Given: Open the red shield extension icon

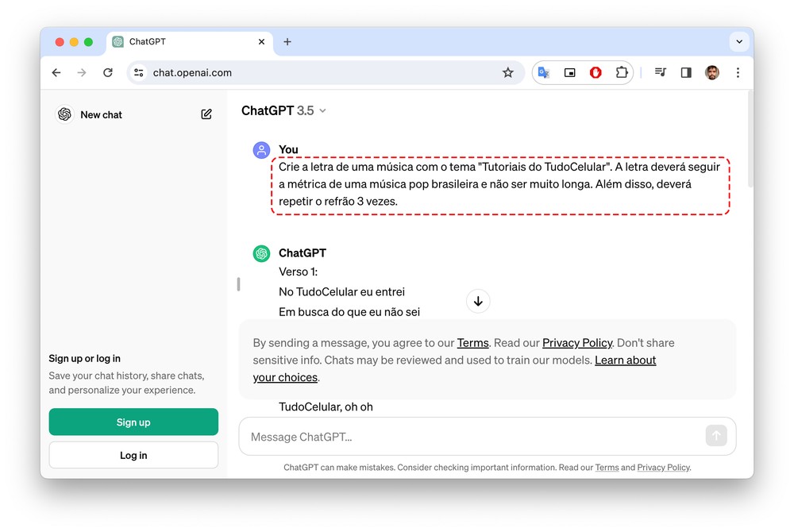Looking at the screenshot, I should pos(595,73).
